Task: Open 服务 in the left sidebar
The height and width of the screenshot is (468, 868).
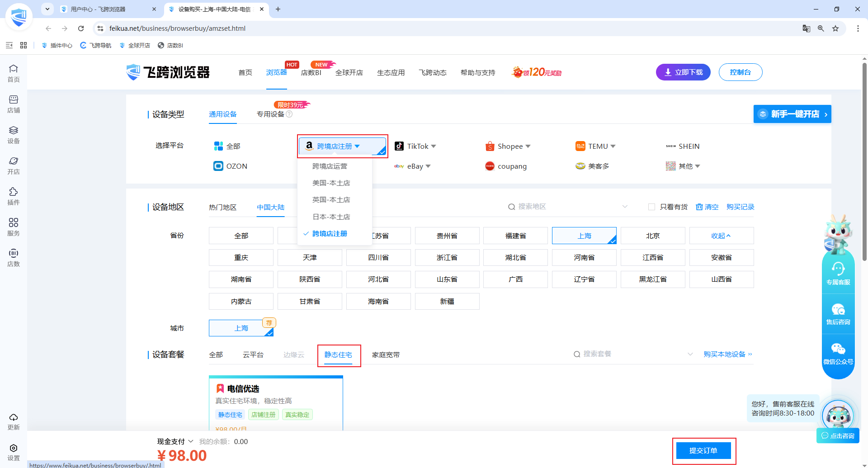Action: tap(14, 227)
